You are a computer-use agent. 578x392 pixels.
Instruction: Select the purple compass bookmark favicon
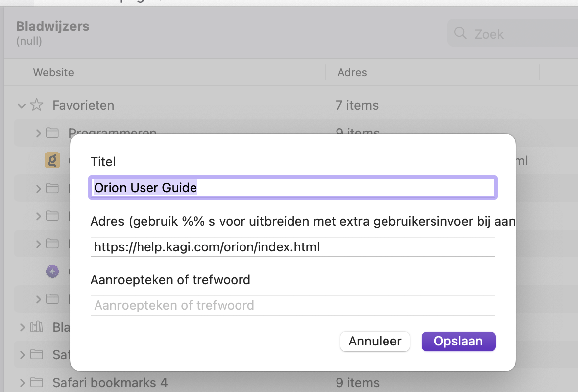52,271
